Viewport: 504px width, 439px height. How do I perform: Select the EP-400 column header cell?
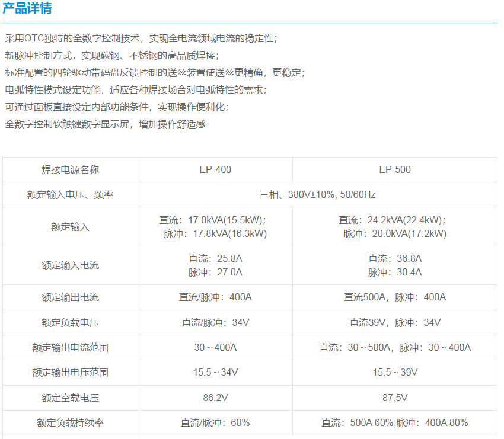(x=215, y=169)
